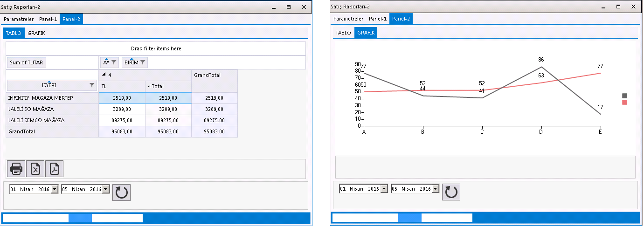Click the refresh icon in the chart window

[x=451, y=192]
